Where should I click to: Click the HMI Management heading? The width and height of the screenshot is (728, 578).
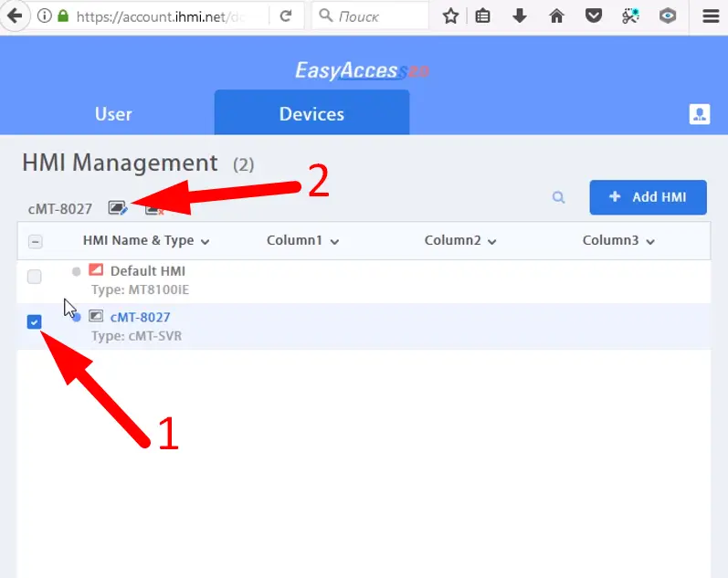120,163
